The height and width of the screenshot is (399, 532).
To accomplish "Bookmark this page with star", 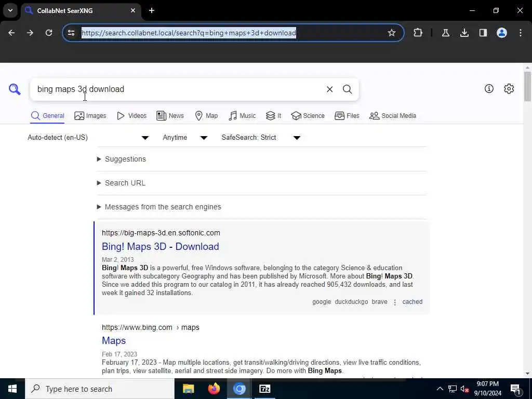I will [392, 33].
